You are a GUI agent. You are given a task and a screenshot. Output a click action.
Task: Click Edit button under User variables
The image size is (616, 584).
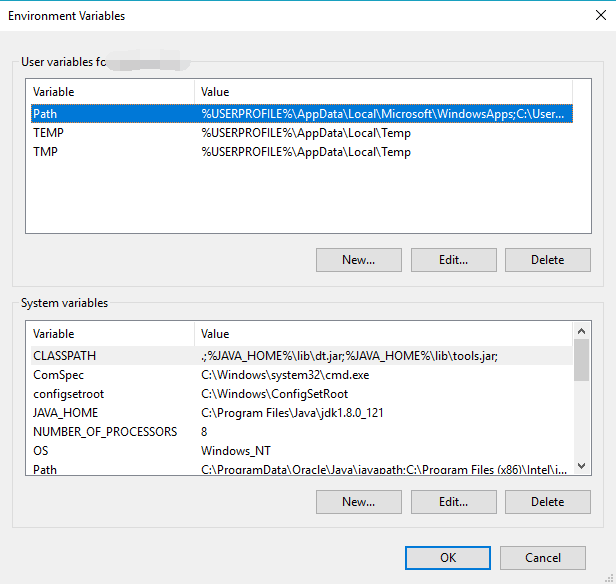[453, 260]
